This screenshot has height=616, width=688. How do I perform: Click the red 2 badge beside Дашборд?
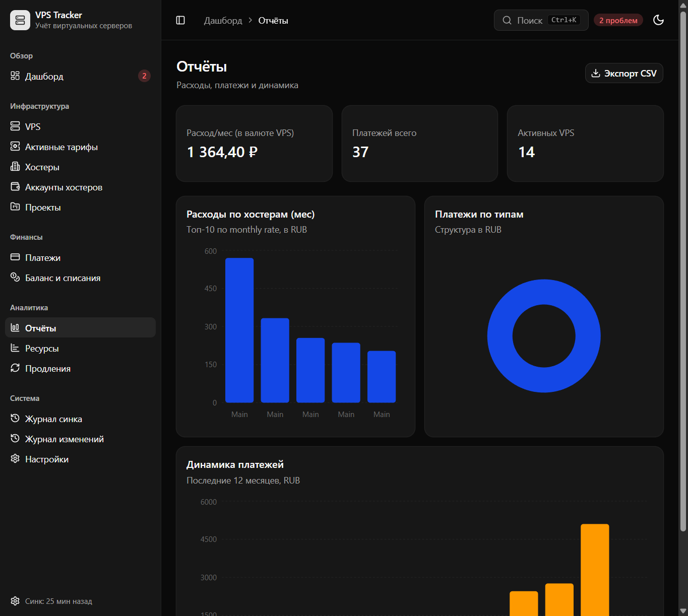point(144,76)
